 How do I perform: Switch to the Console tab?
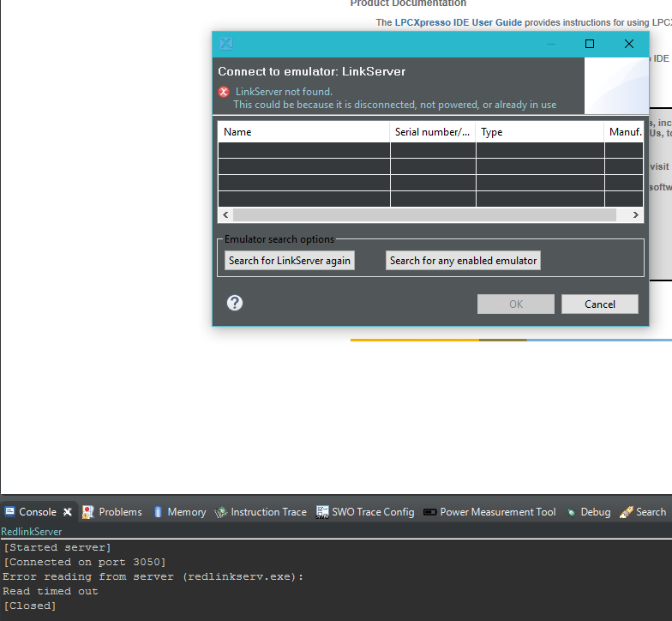(38, 511)
